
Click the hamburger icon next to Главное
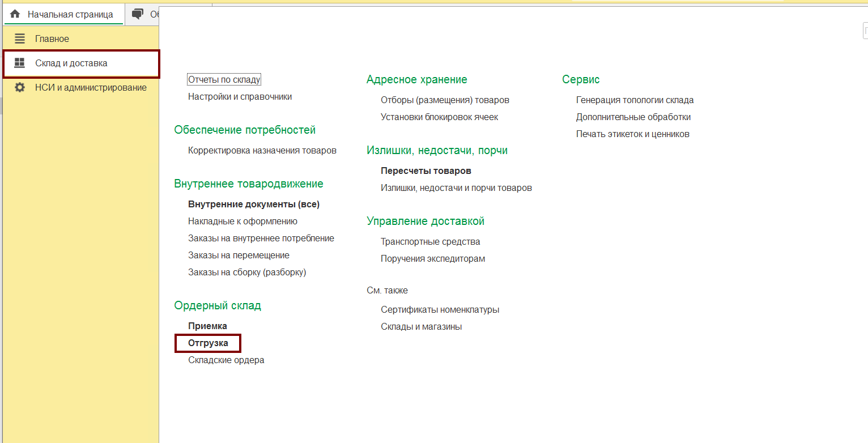tap(20, 39)
